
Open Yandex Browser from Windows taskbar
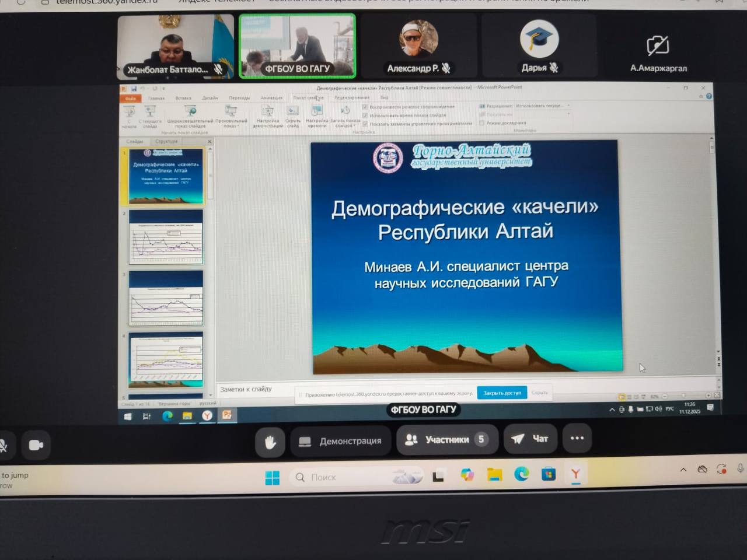pos(575,474)
